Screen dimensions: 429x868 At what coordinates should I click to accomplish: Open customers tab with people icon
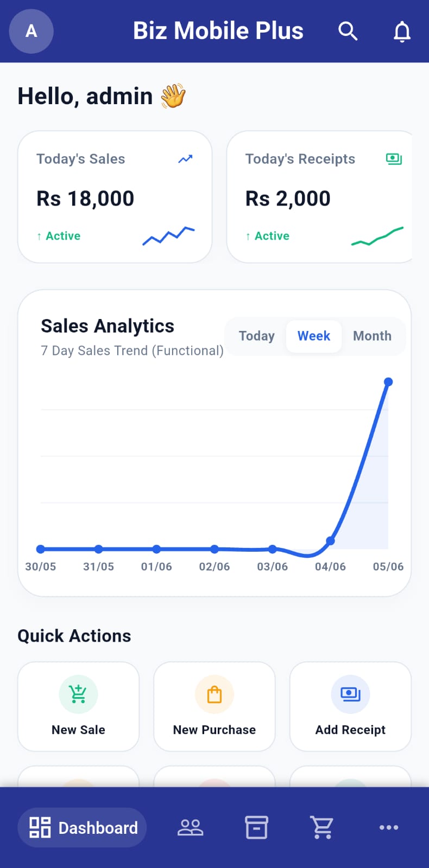click(190, 827)
